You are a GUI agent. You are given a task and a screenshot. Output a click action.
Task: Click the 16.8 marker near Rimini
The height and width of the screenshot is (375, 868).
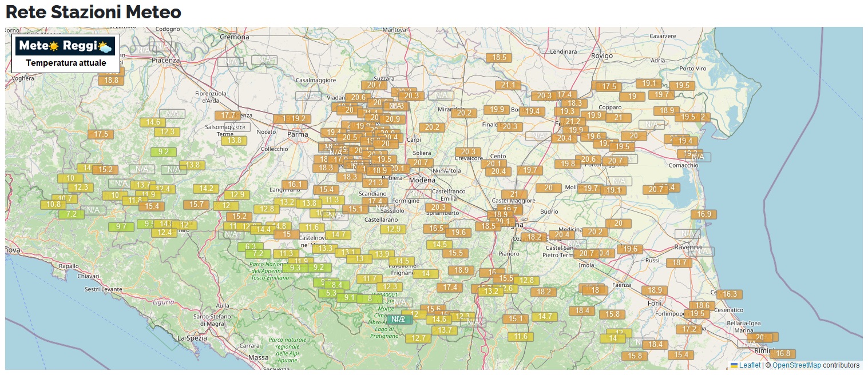coord(783,354)
